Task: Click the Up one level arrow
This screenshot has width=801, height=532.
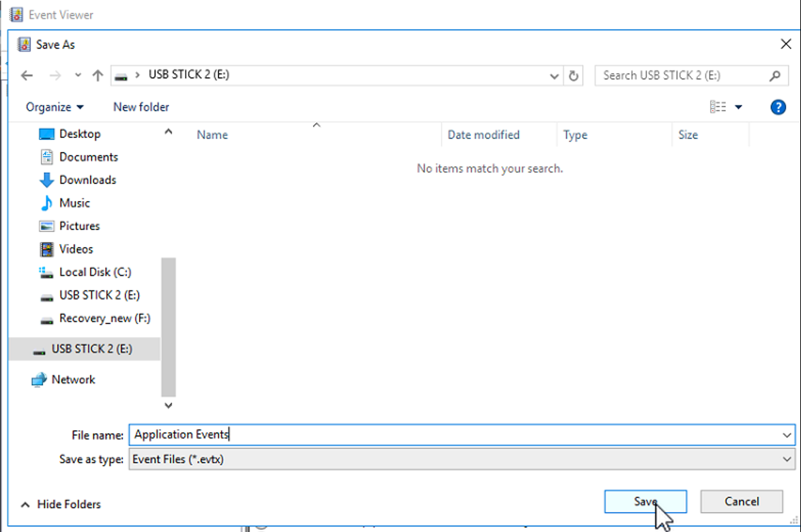Action: (98, 76)
